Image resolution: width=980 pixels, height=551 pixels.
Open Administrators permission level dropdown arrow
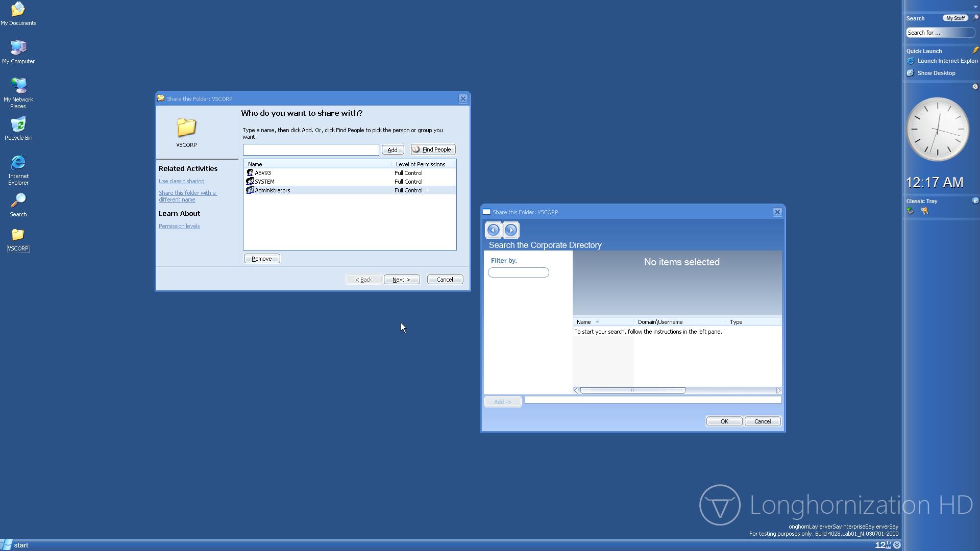tap(427, 190)
